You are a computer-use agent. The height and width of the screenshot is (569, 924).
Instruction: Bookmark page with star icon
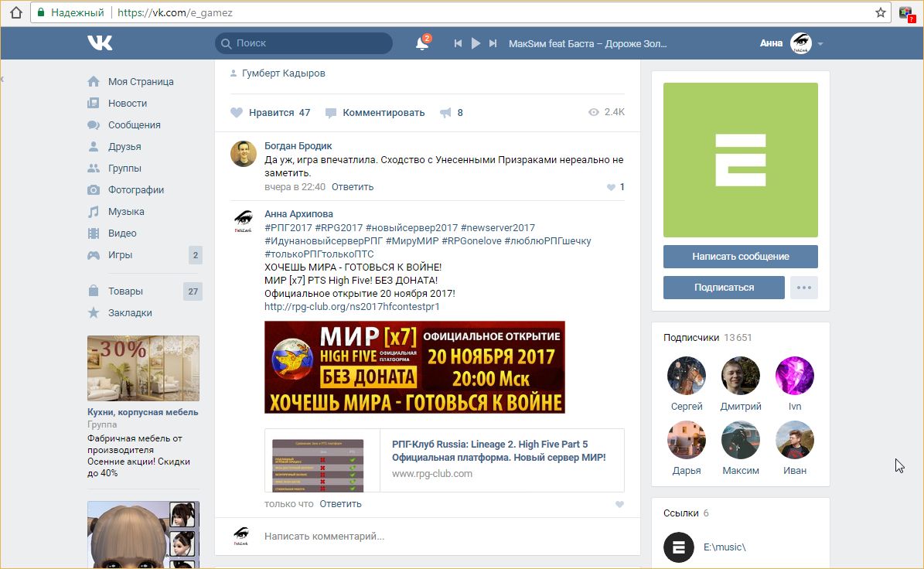tap(881, 12)
